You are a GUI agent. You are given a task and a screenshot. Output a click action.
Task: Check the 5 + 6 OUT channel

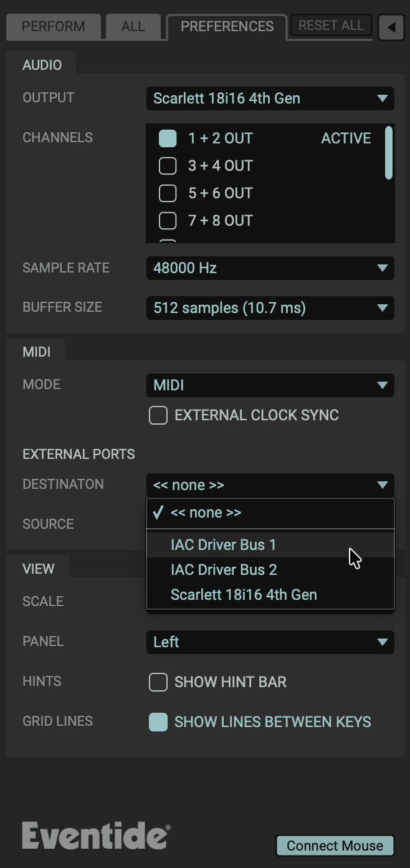coord(168,193)
